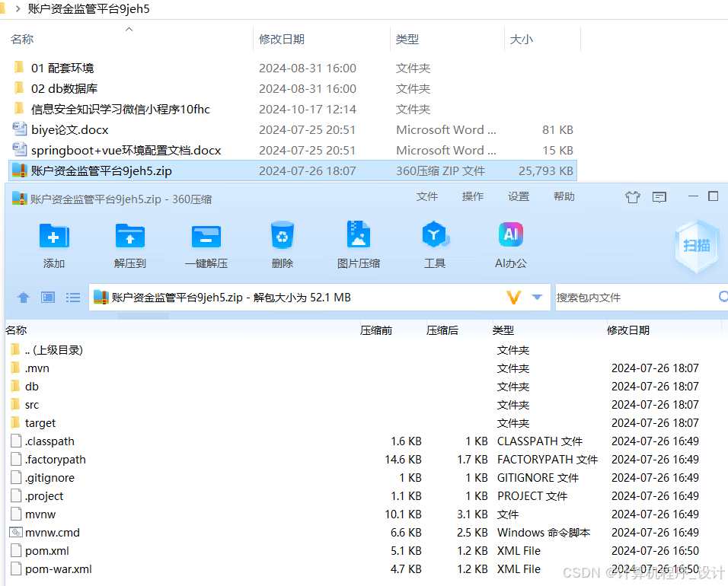
Task: Click the 扫描 (Scan) panel icon
Action: [x=696, y=245]
